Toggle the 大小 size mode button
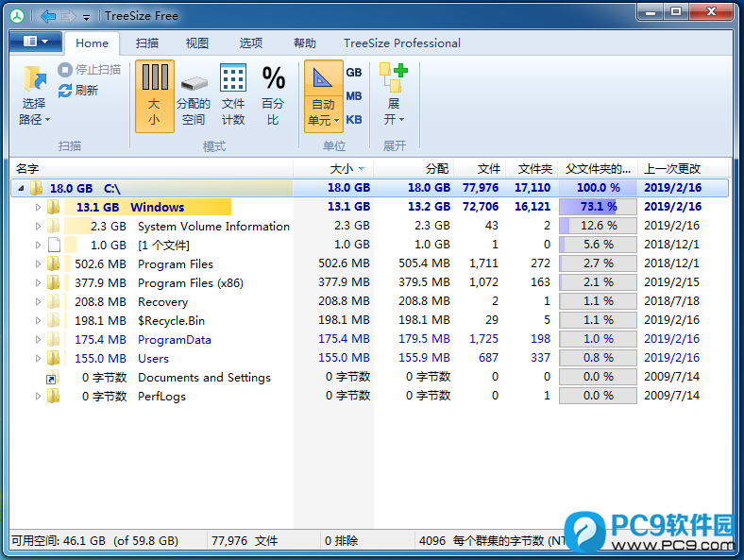The height and width of the screenshot is (560, 744). coord(155,96)
